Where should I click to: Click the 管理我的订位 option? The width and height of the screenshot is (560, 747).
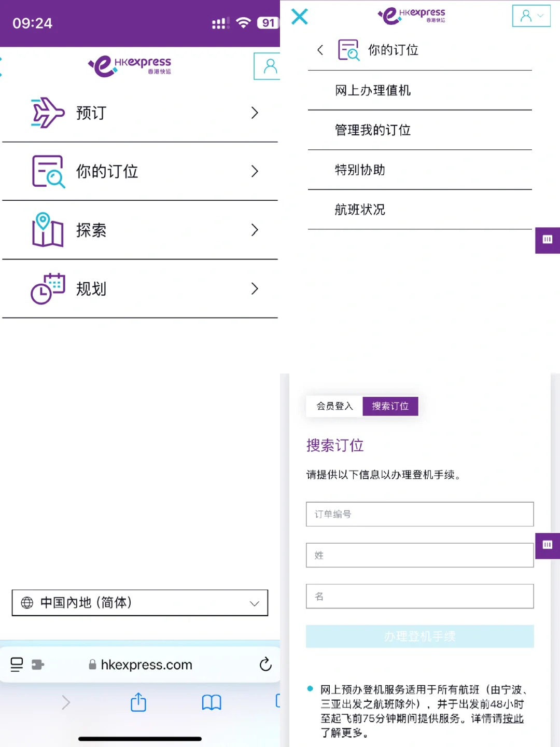tap(373, 130)
